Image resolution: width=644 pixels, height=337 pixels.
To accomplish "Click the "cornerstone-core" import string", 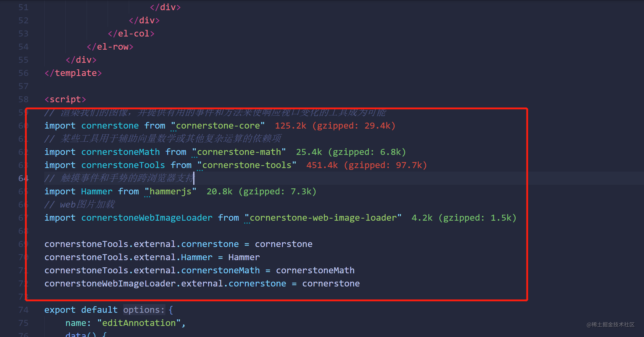I will 218,126.
